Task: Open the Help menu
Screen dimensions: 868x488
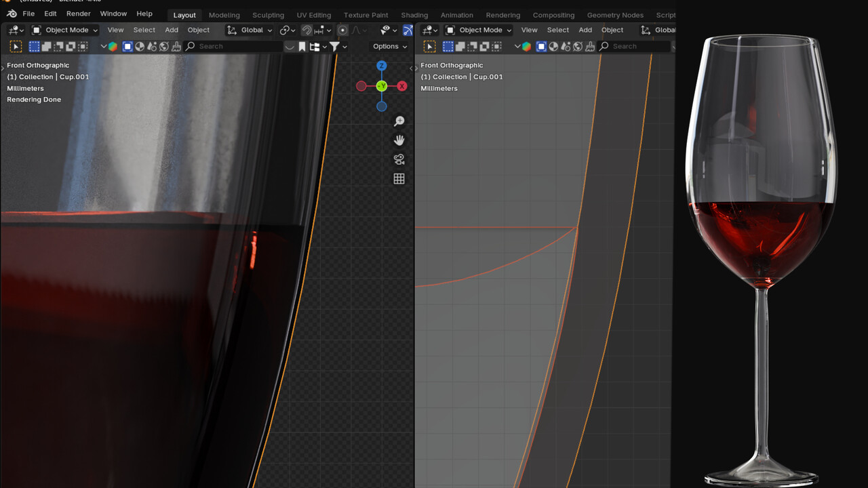Action: [144, 14]
